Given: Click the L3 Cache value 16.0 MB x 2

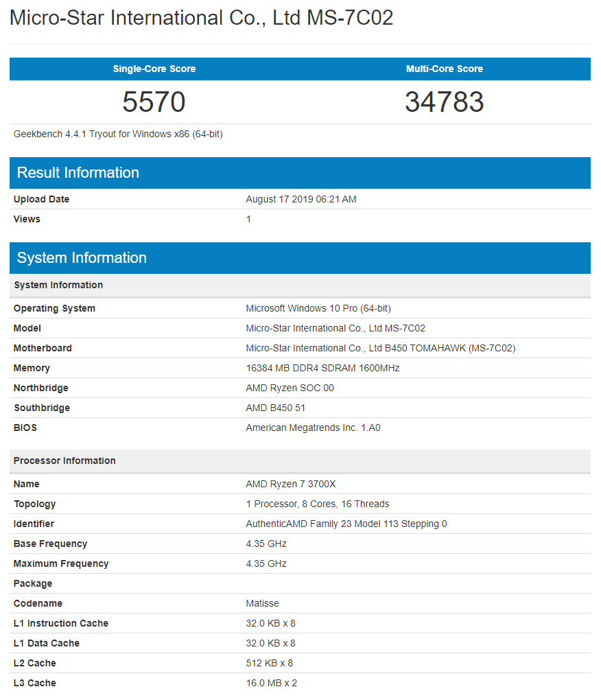Looking at the screenshot, I should point(271,684).
